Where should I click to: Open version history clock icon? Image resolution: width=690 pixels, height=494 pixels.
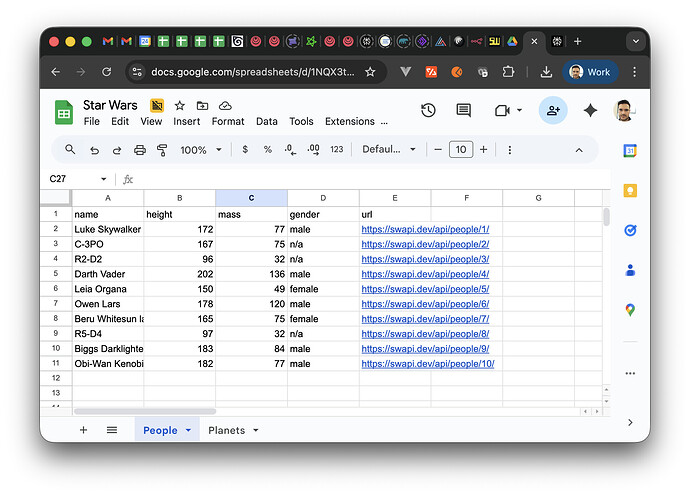[x=428, y=110]
